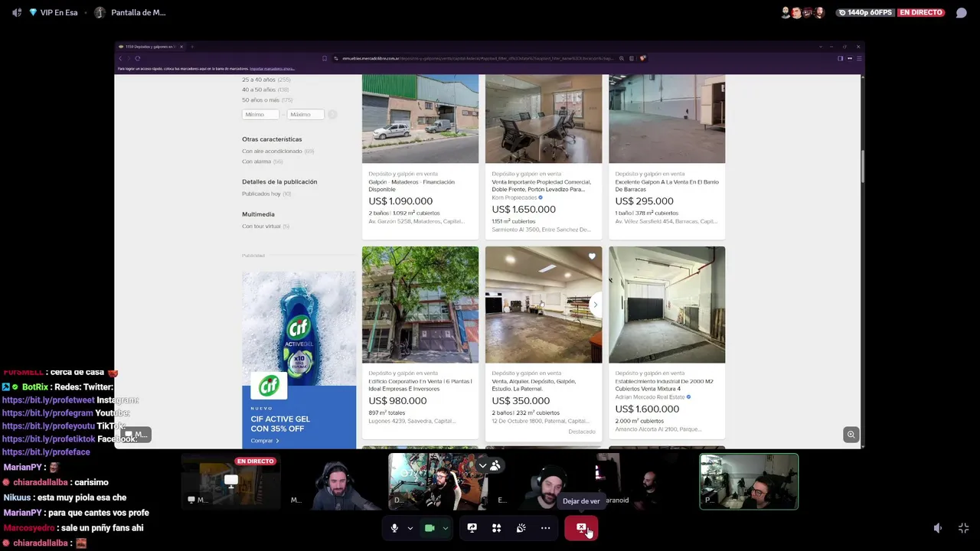Turn off the green camera button

[x=430, y=528]
